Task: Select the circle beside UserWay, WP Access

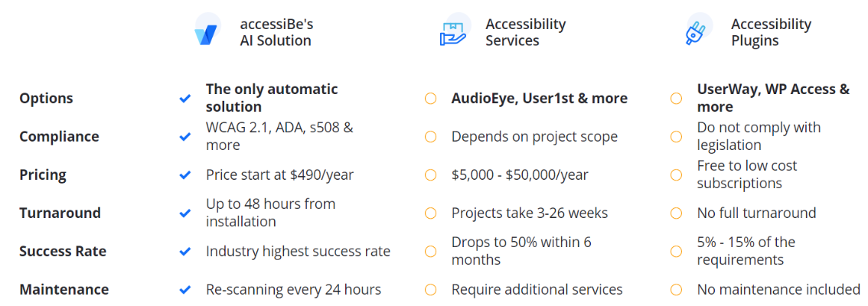Action: pos(676,99)
